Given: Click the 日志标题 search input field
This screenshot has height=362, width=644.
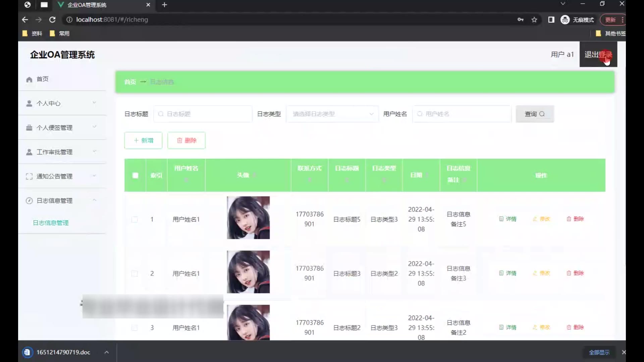Looking at the screenshot, I should coord(203,114).
